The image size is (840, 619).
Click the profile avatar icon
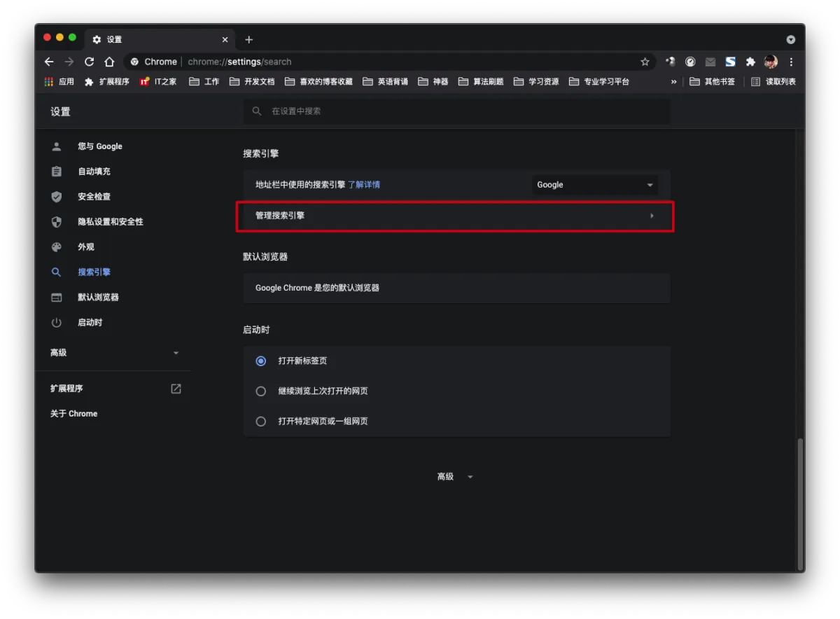point(771,62)
